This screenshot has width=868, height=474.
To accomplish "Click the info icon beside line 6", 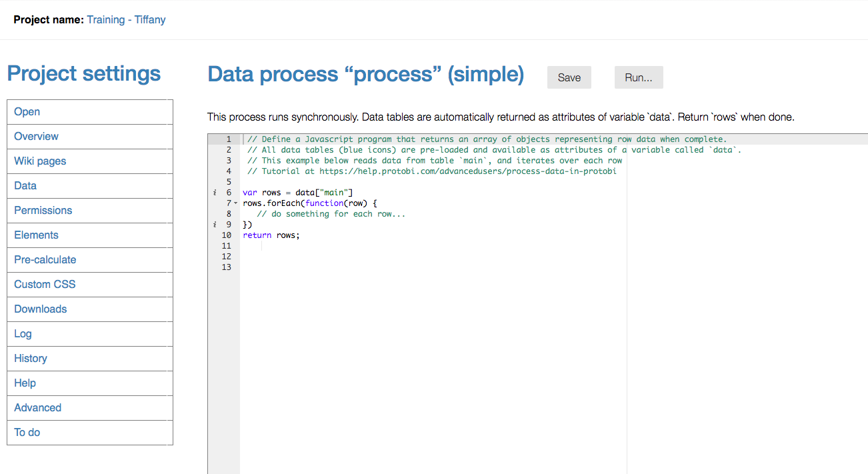I will pyautogui.click(x=214, y=192).
